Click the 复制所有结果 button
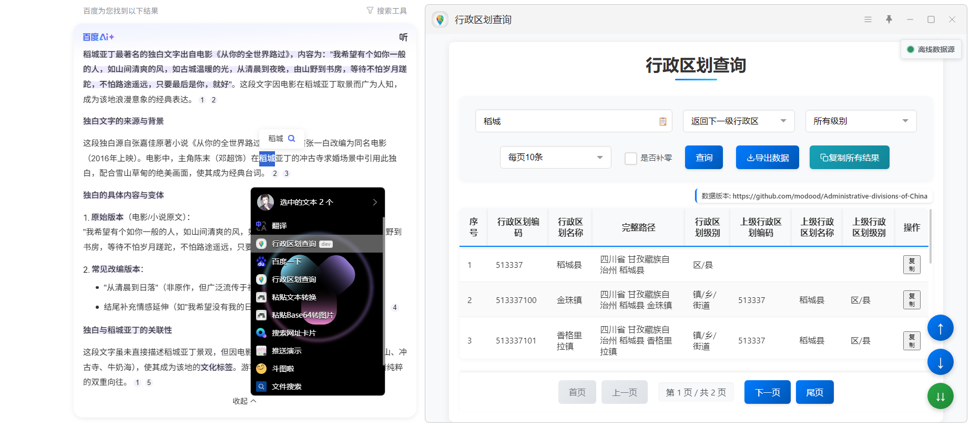Image resolution: width=980 pixels, height=428 pixels. [x=850, y=158]
